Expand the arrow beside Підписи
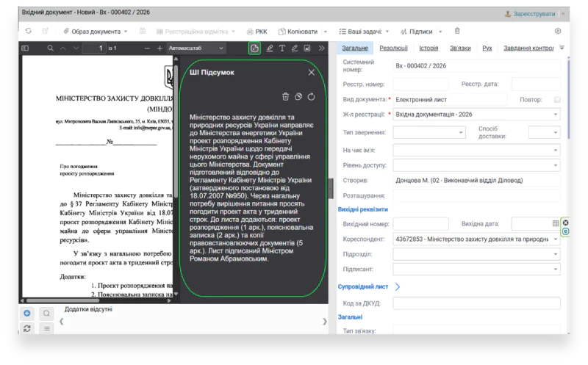This screenshot has height=365, width=588. pos(440,32)
